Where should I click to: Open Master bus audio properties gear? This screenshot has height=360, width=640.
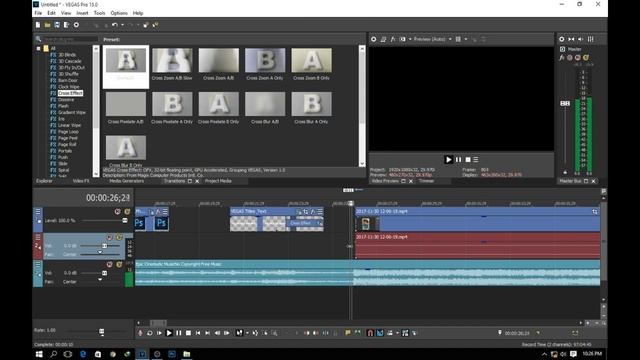(562, 39)
